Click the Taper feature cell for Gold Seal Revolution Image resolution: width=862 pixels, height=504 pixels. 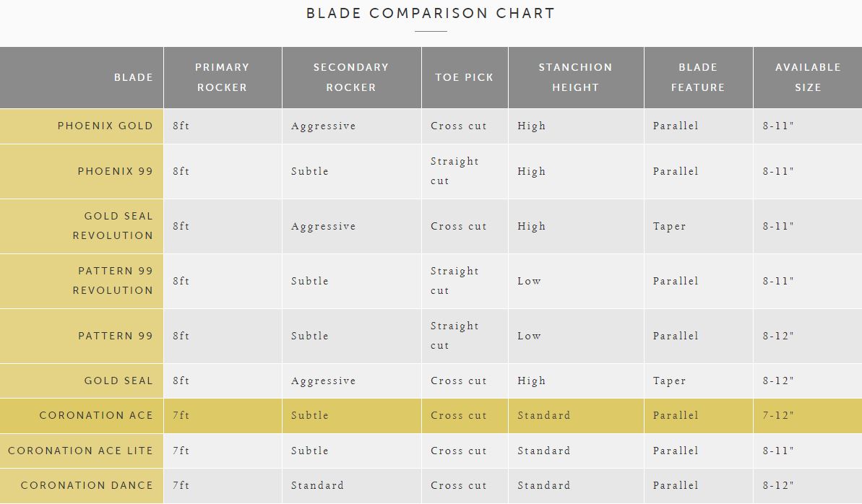tap(669, 226)
